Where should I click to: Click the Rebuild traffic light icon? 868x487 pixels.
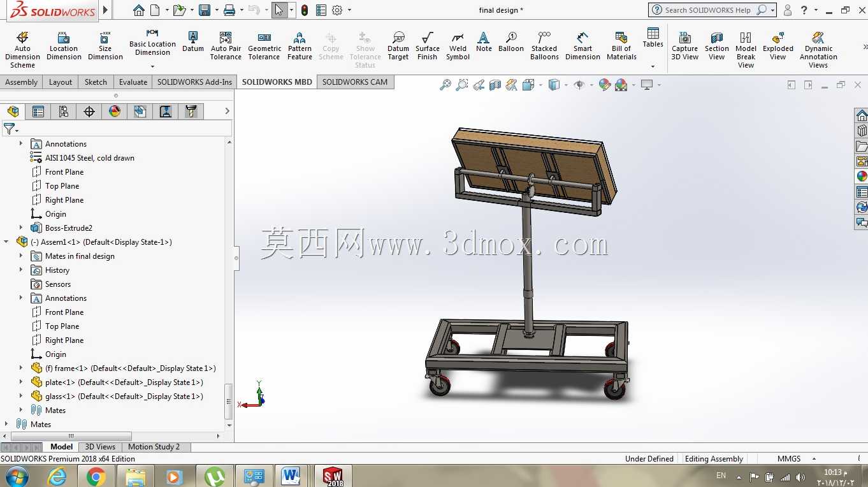click(x=305, y=10)
